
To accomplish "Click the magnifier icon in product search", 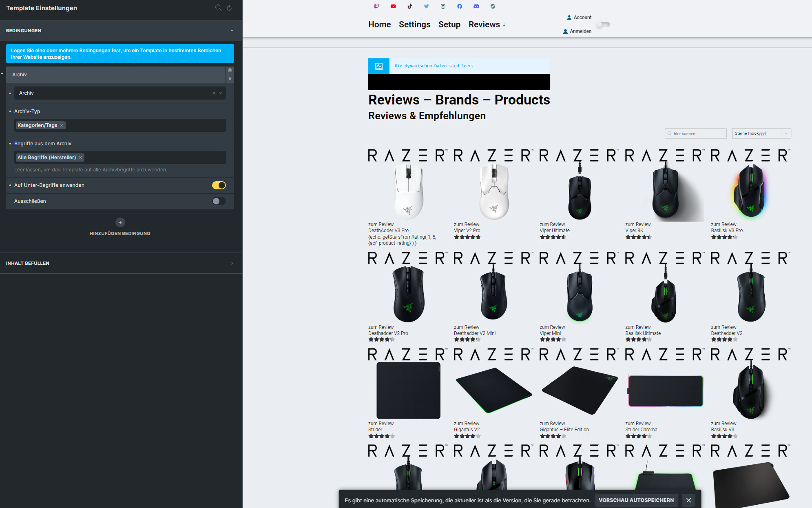I will click(x=669, y=133).
